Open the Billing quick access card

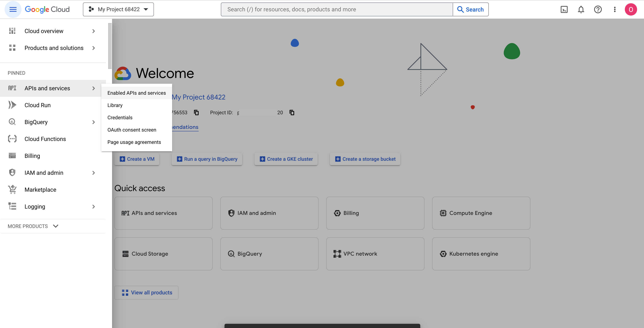point(375,213)
